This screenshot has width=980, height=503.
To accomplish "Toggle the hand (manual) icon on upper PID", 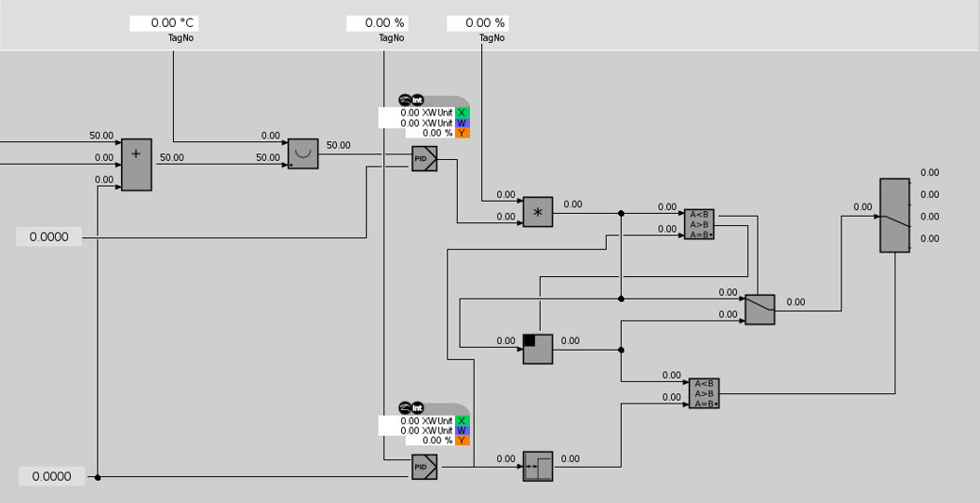I will pyautogui.click(x=404, y=100).
